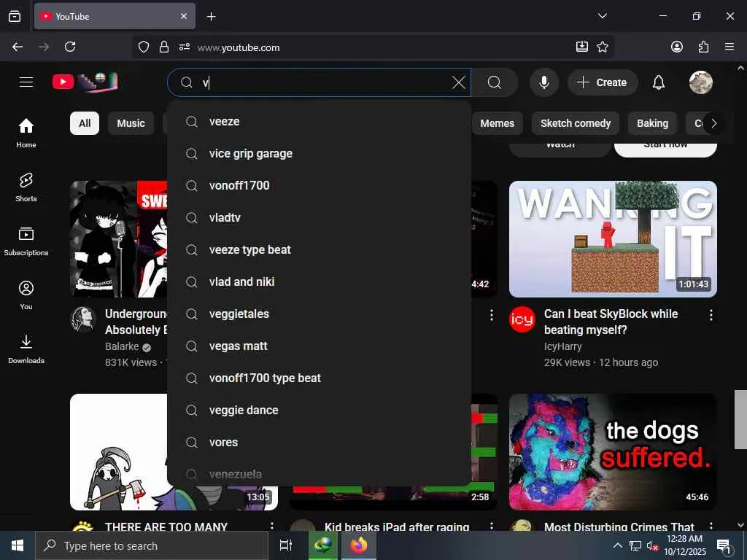
Task: Select the All filter chip
Action: pos(85,123)
